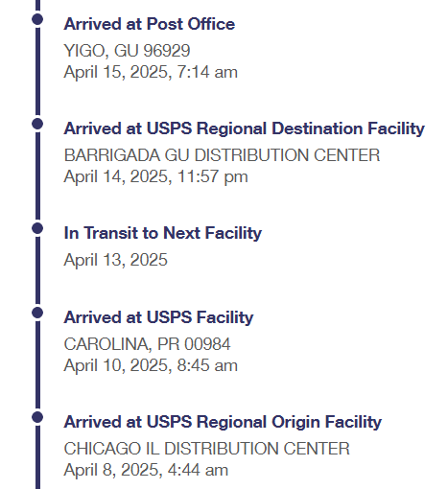Select Arrived at USPS Regional Origin Facility heading
The image size is (448, 489).
[x=223, y=422]
